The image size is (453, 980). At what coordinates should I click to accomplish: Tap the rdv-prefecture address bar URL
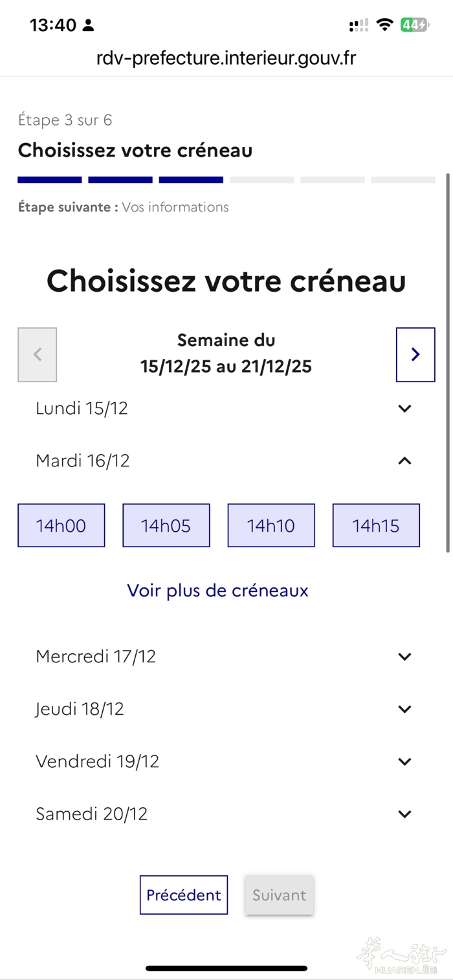pyautogui.click(x=226, y=58)
